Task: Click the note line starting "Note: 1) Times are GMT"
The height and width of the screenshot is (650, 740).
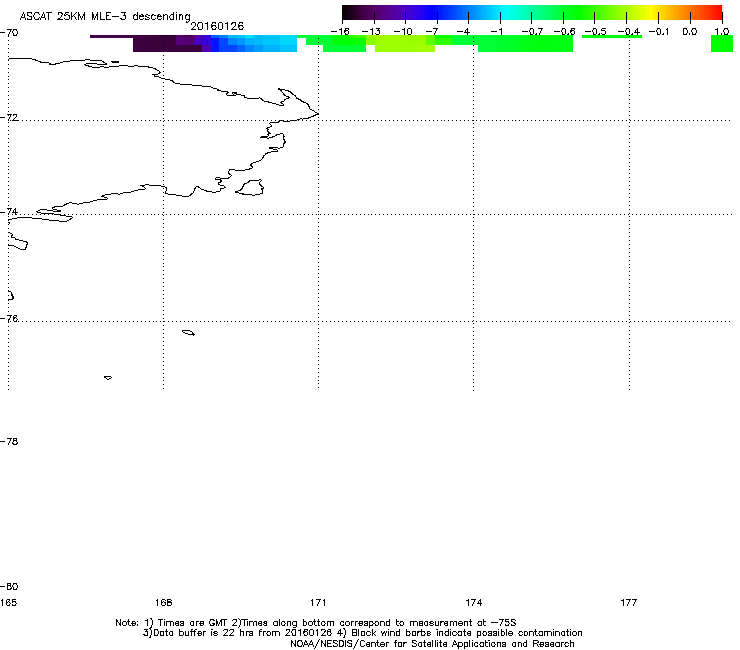Action: [x=316, y=623]
